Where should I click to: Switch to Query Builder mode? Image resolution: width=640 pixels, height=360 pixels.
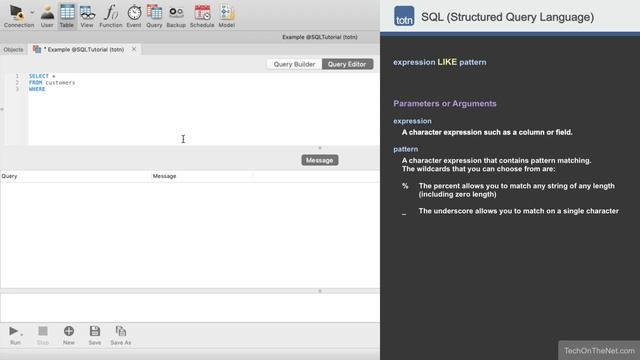[x=294, y=64]
